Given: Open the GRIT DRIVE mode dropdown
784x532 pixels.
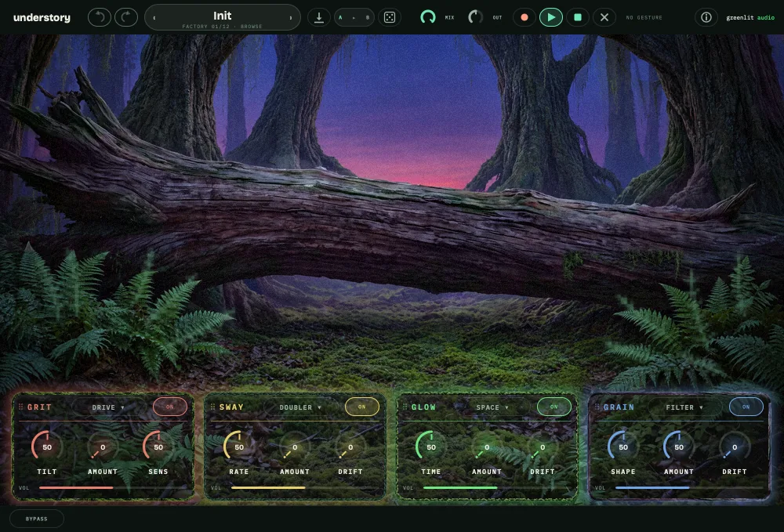Looking at the screenshot, I should coord(107,407).
